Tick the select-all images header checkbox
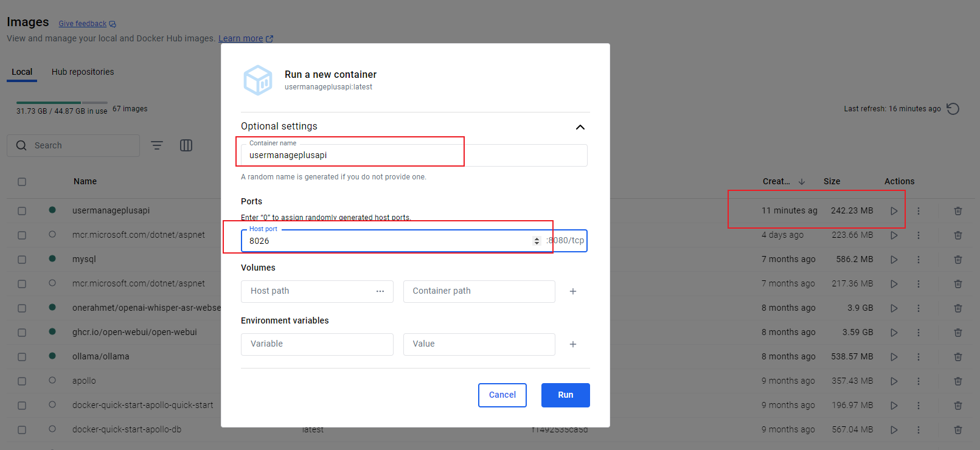Image resolution: width=980 pixels, height=450 pixels. click(22, 182)
